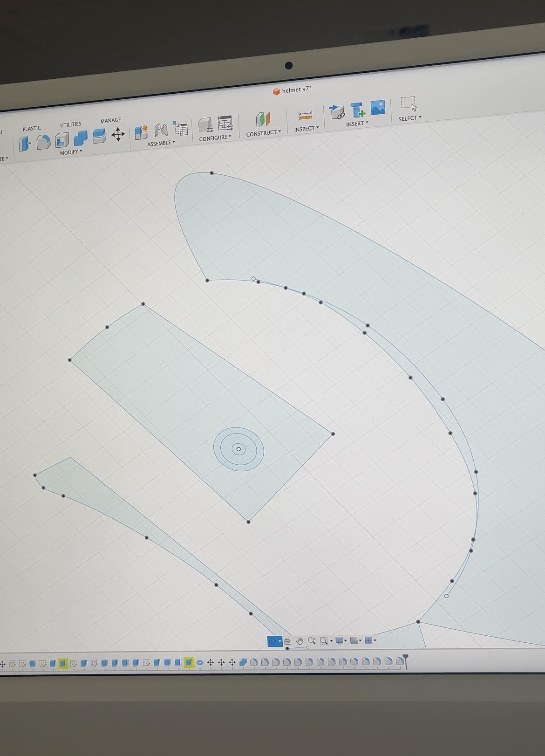Click the Shell tool icon
Viewport: 545px width, 756px height.
(x=61, y=140)
